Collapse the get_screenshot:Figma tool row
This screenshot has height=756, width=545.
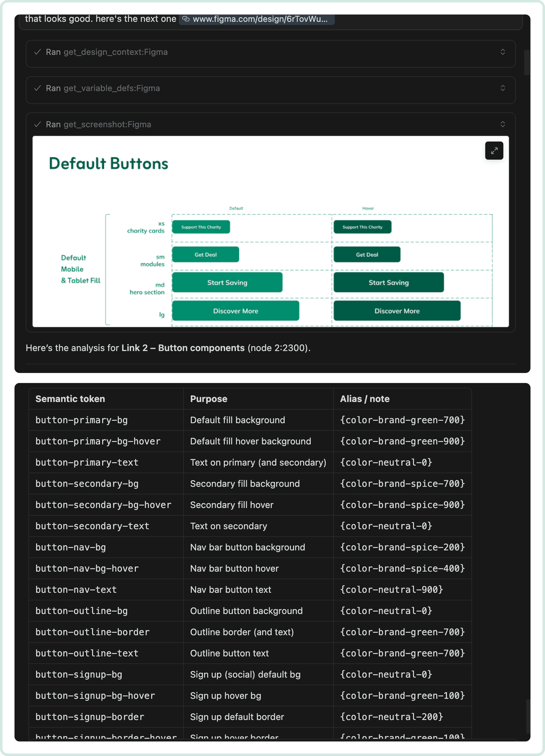coord(502,124)
